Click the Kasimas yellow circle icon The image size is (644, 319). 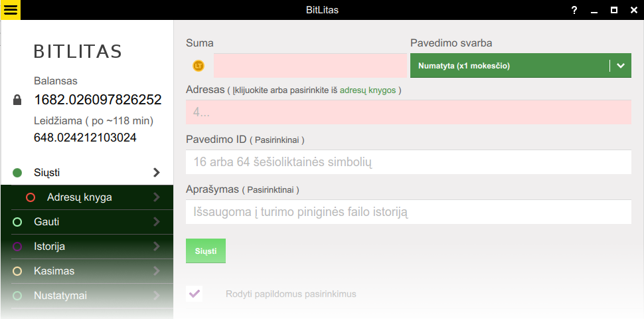pos(18,271)
